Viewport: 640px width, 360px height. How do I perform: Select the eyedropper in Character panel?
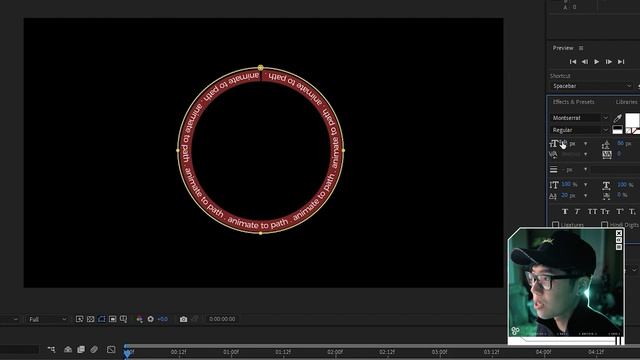coord(618,118)
